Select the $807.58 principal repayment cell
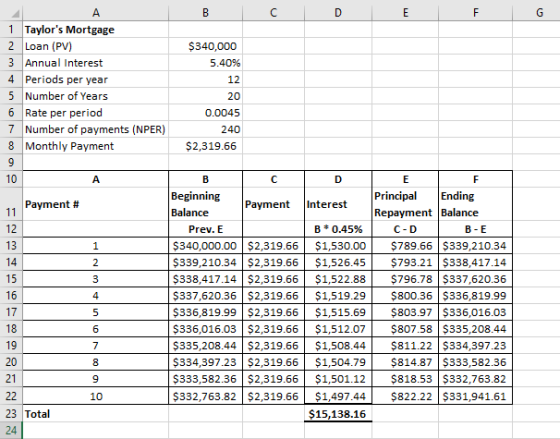560x439 pixels. tap(405, 329)
